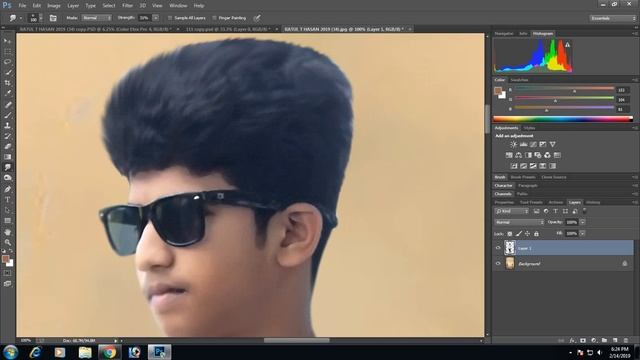This screenshot has height=360, width=640.
Task: Toggle lock all for layer
Action: (x=536, y=234)
